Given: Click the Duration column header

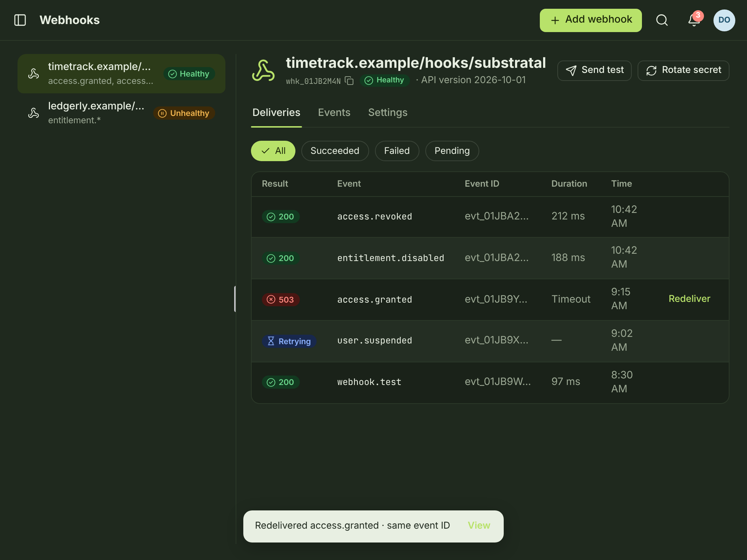Looking at the screenshot, I should pos(569,184).
